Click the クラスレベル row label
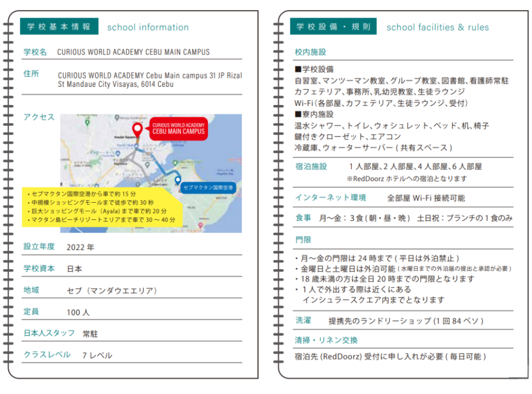This screenshot has height=394, width=532. pos(47,354)
